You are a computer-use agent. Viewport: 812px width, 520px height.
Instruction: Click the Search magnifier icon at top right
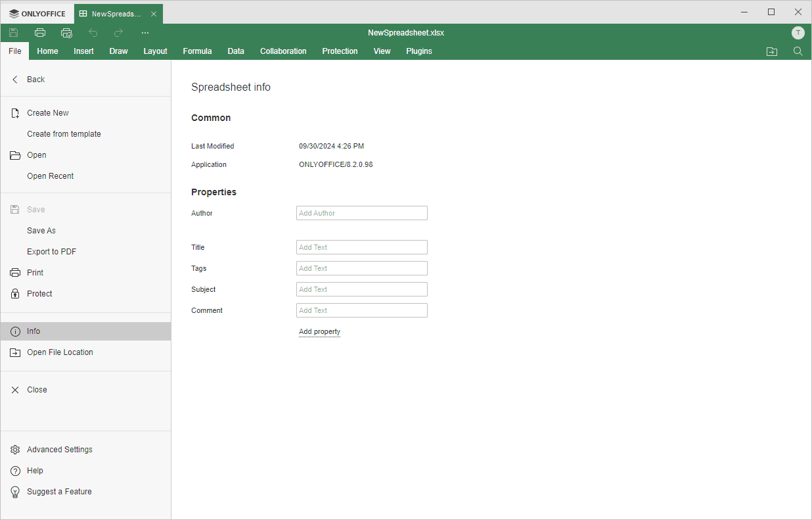(x=798, y=51)
